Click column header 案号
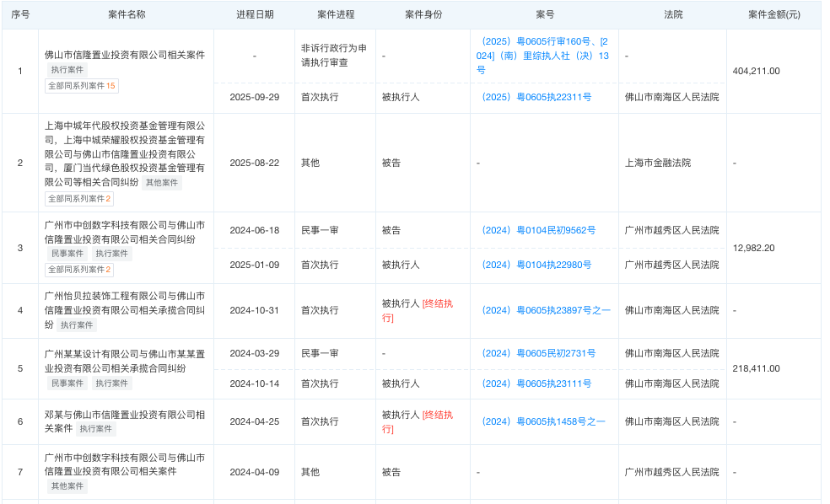 (x=545, y=15)
